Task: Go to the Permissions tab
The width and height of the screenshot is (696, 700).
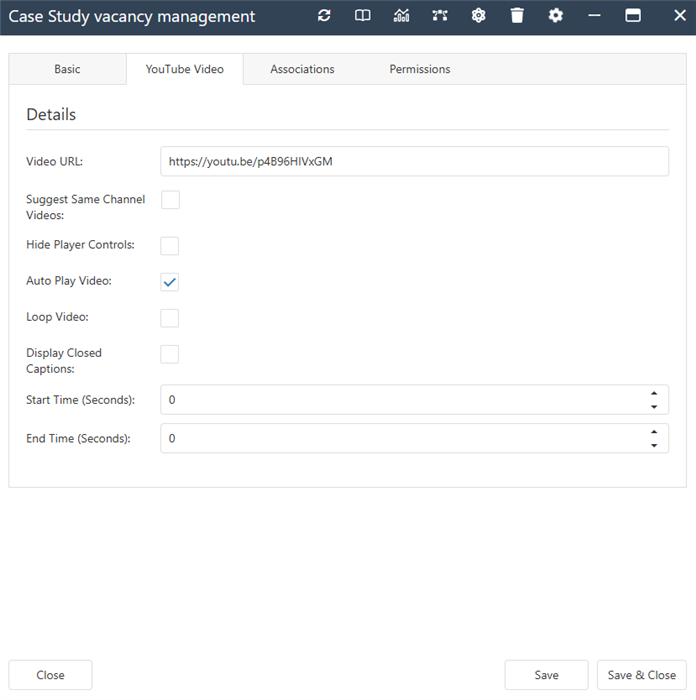Action: point(420,69)
